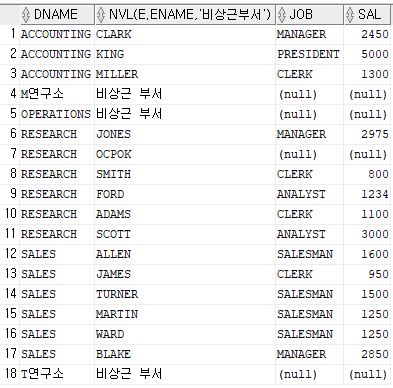Click ACCOUNTING in the KING row
This screenshot has width=393, height=388.
click(56, 54)
